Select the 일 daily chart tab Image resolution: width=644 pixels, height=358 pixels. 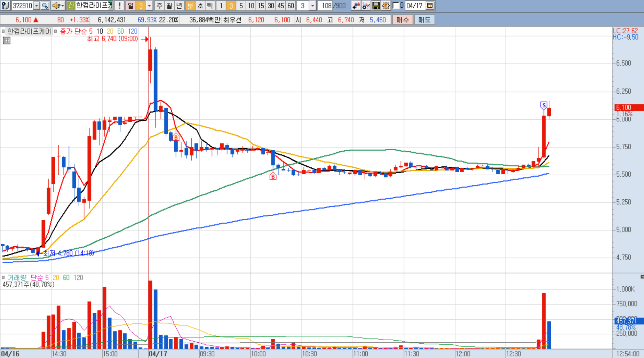click(130, 6)
